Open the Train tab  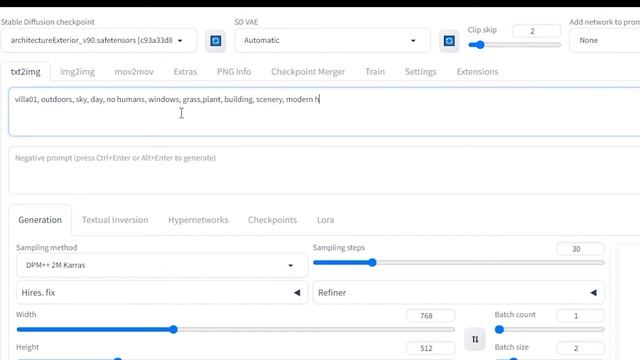[375, 72]
